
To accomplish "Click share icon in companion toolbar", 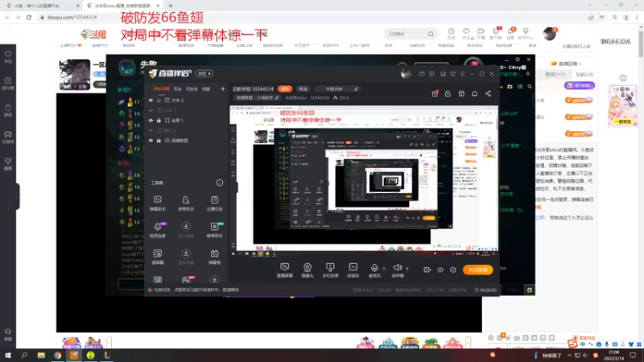I will click(x=488, y=93).
